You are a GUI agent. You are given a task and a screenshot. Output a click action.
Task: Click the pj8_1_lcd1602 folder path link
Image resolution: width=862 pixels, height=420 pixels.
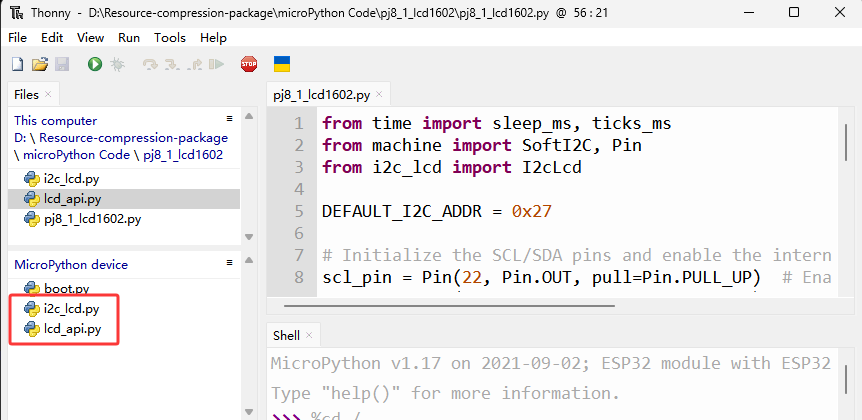(x=183, y=155)
